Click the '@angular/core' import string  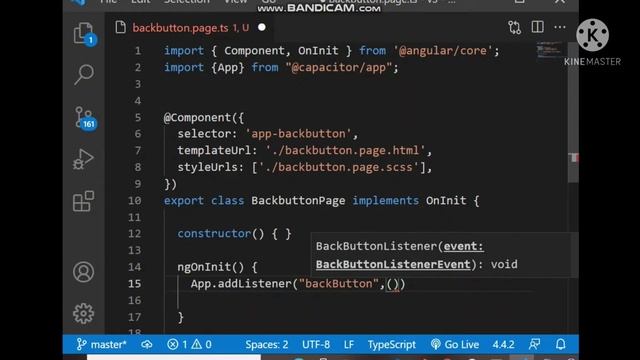443,51
